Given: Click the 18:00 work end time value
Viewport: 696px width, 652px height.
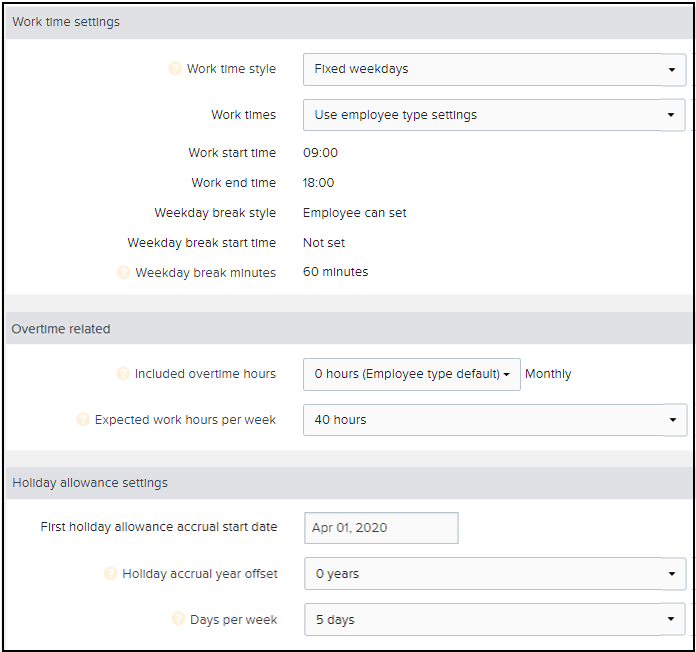Looking at the screenshot, I should point(318,182).
